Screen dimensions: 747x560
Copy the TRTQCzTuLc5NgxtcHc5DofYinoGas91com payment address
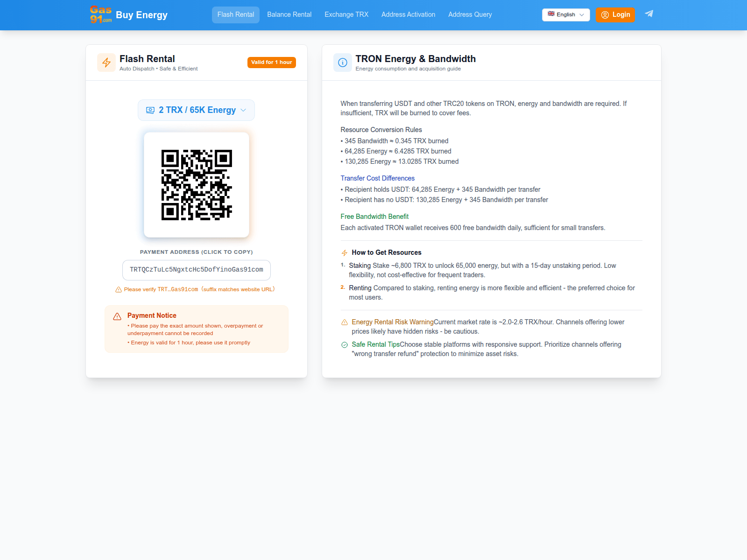pyautogui.click(x=197, y=270)
